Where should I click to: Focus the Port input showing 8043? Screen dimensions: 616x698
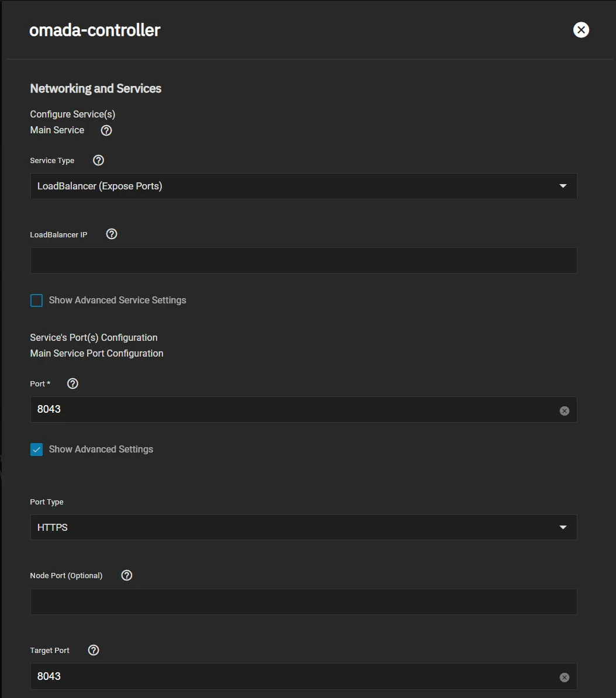tap(292, 410)
